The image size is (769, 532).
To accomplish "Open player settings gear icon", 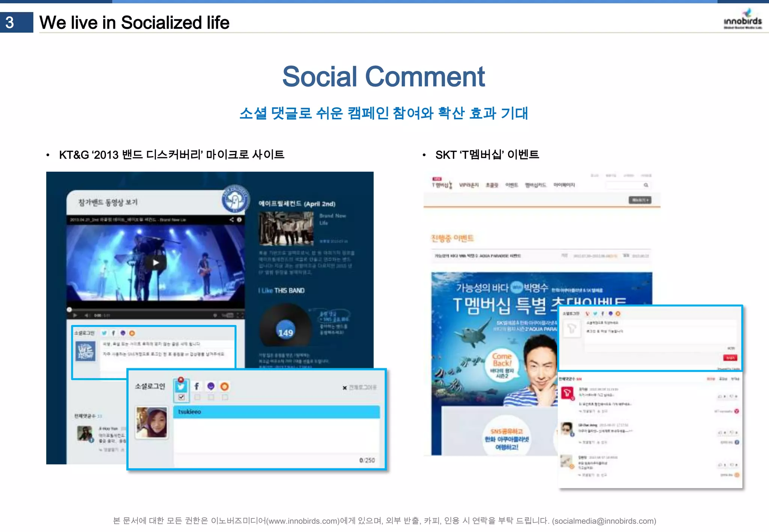I will pyautogui.click(x=215, y=315).
